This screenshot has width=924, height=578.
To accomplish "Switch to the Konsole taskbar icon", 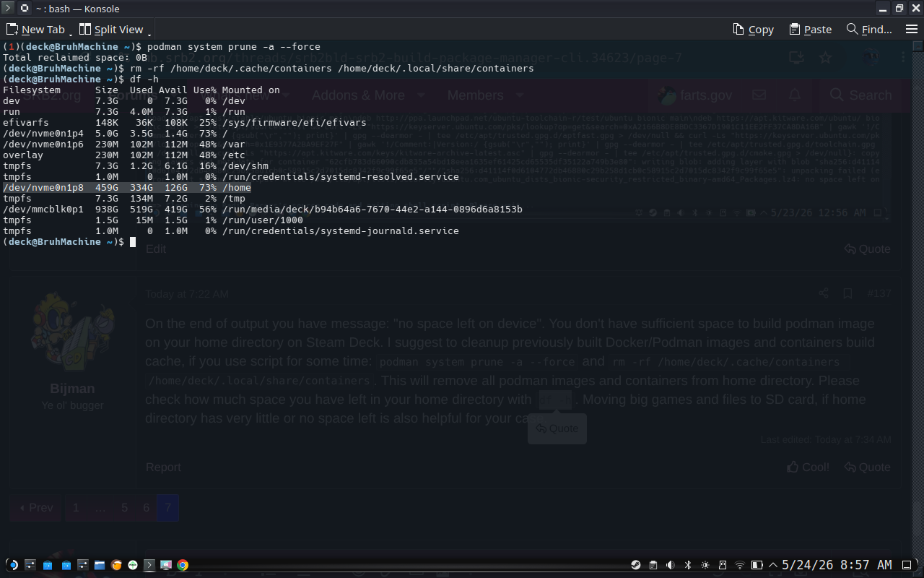I will click(x=149, y=565).
